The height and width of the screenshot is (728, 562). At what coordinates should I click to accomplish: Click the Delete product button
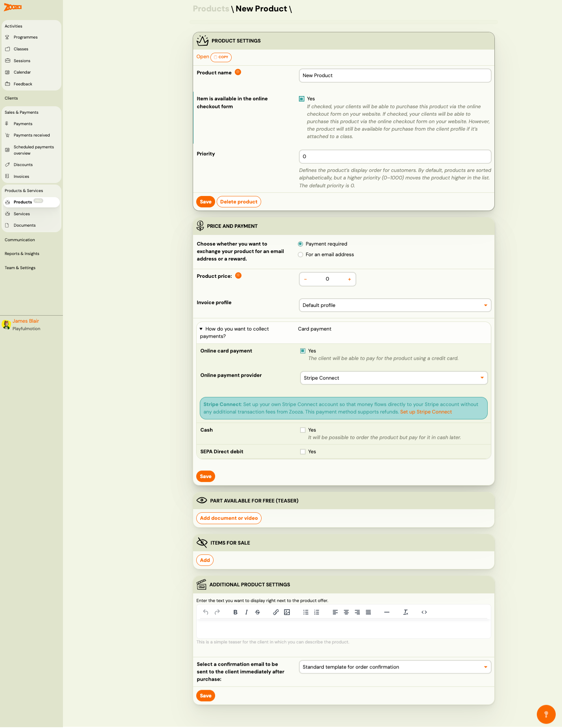tap(239, 202)
